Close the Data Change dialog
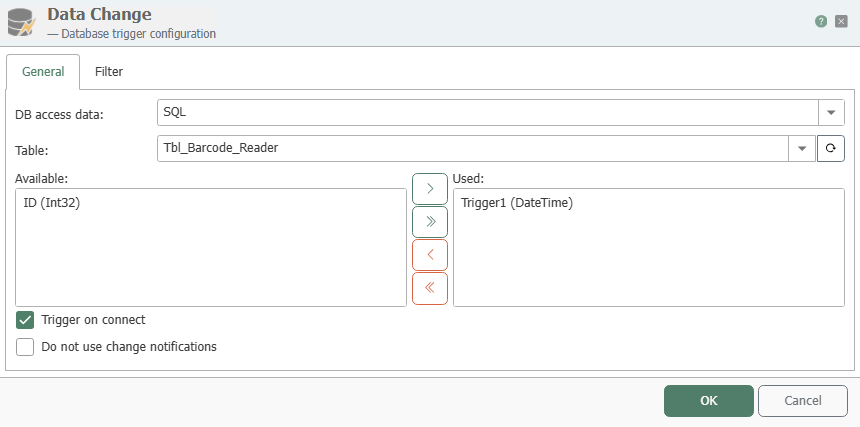The width and height of the screenshot is (860, 427). pyautogui.click(x=841, y=21)
